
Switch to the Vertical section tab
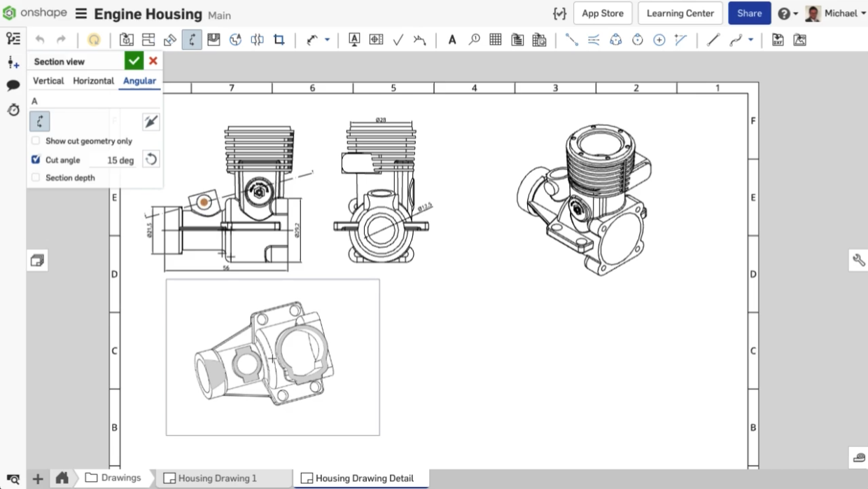pos(48,81)
